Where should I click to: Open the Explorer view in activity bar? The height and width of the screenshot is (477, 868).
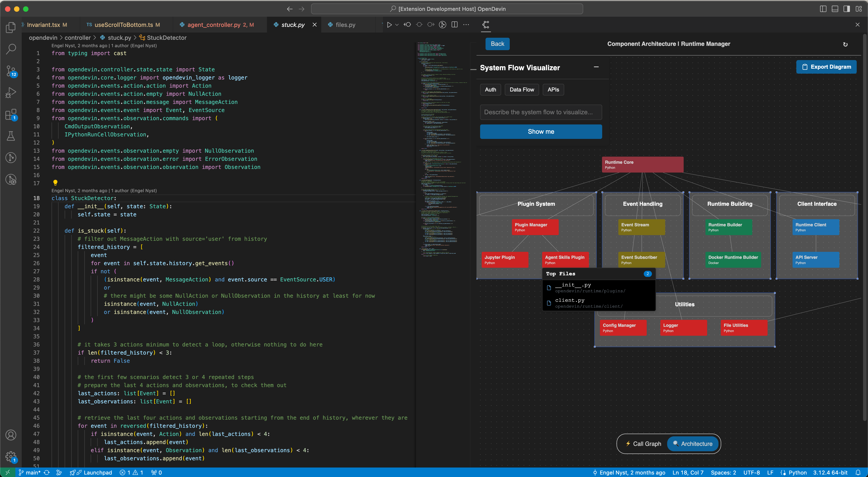pos(11,28)
